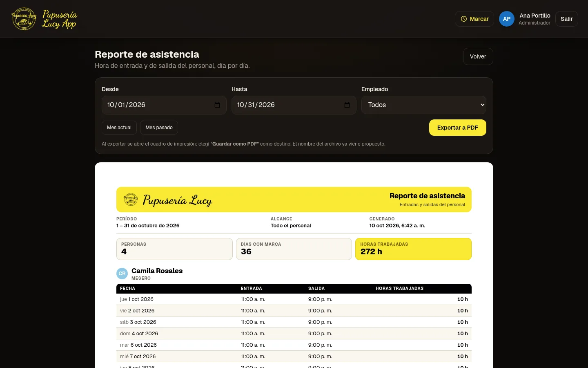This screenshot has width=588, height=368.
Task: Click the Todo el personal scope value
Action: point(291,226)
